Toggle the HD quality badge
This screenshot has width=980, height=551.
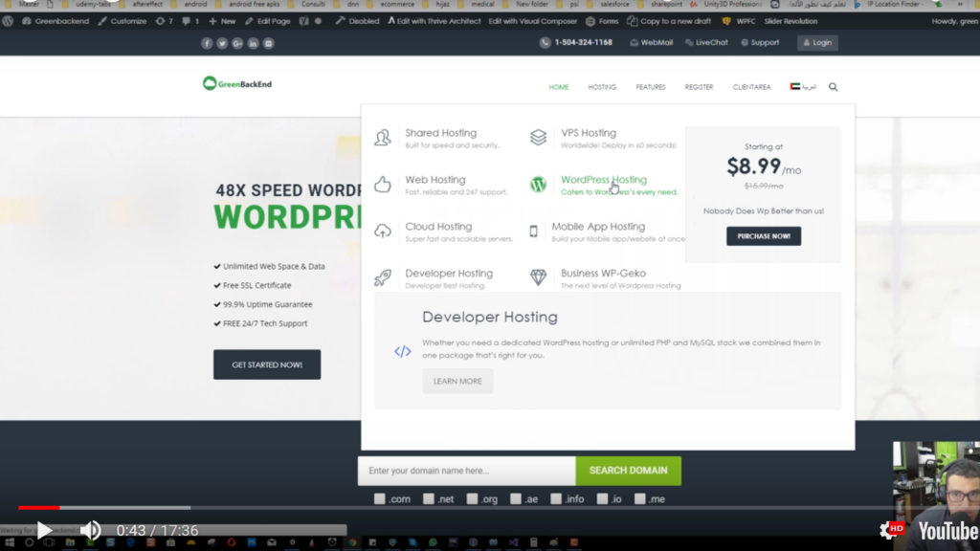click(x=897, y=528)
